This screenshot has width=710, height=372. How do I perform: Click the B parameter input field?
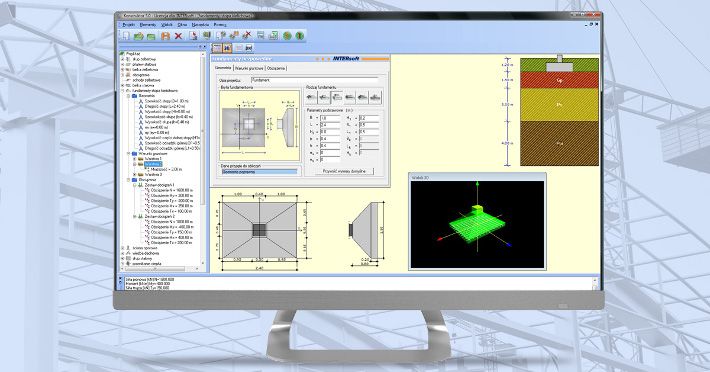330,118
